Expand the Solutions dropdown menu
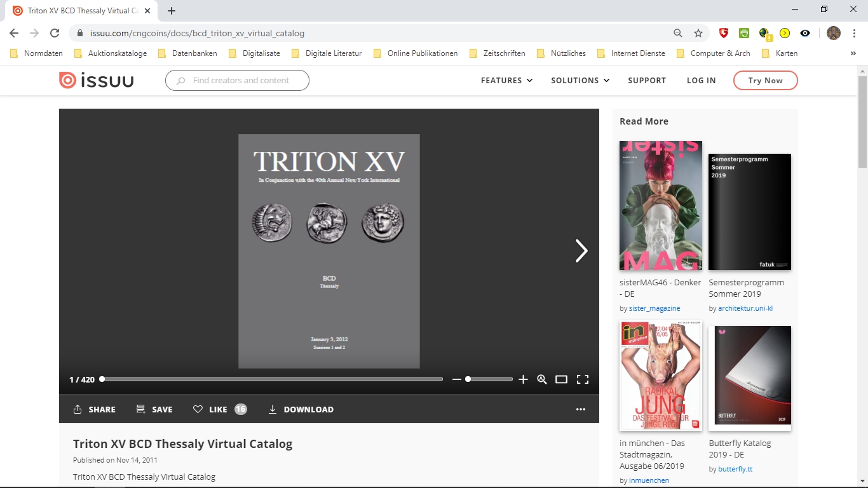Viewport: 868px width, 488px height. (x=580, y=80)
